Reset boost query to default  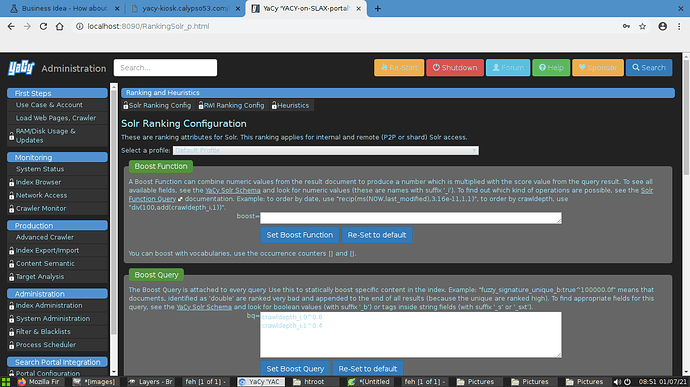point(368,369)
